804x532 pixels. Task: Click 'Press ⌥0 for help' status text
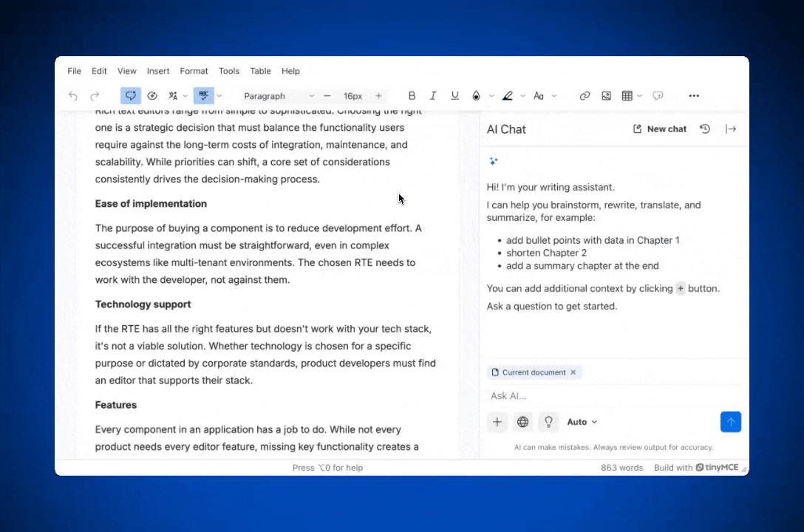pyautogui.click(x=327, y=468)
